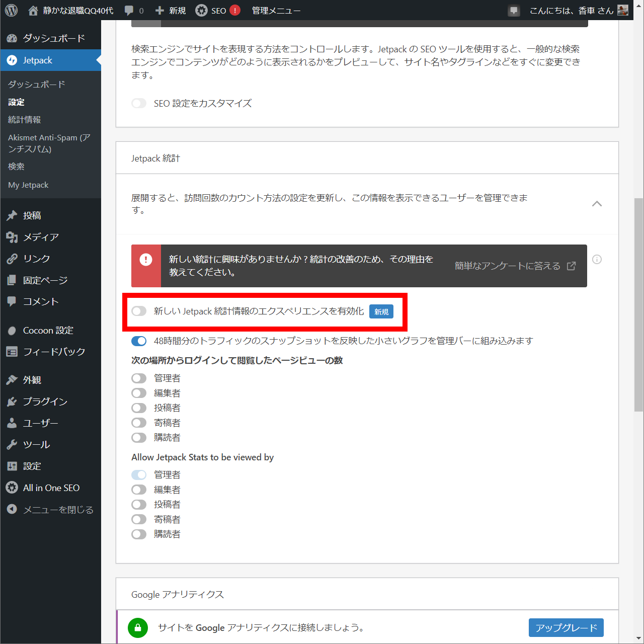This screenshot has height=644, width=644.
Task: Click the sidebar 設定 sliders icon
Action: pyautogui.click(x=12, y=466)
